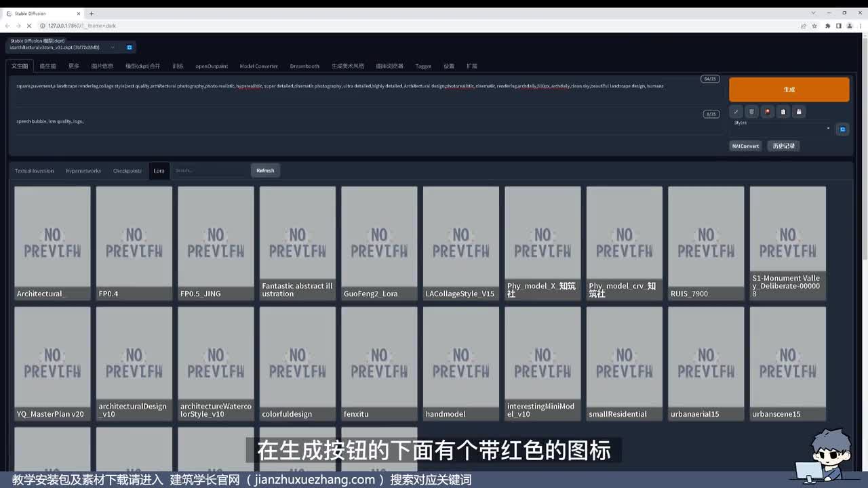Click the arrow read-parameters icon under generate

click(x=736, y=112)
